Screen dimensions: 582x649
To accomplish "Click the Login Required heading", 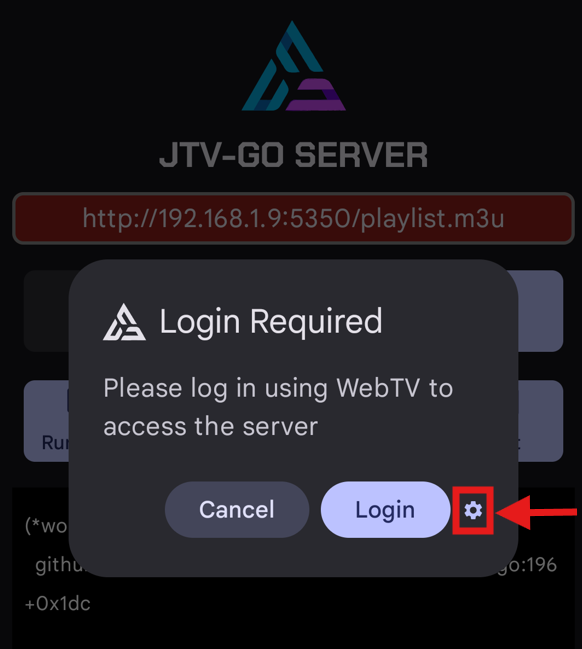I will (271, 322).
